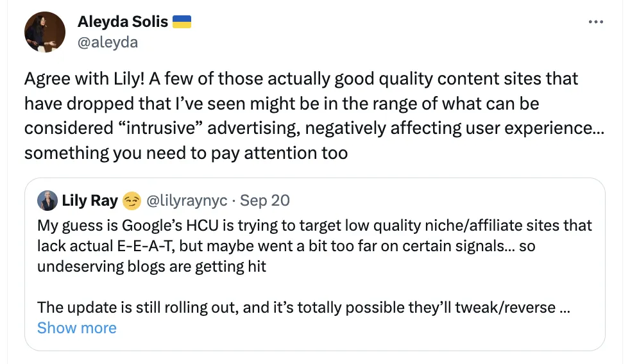
Task: Open the Aleyda Solis display name link
Action: [123, 22]
